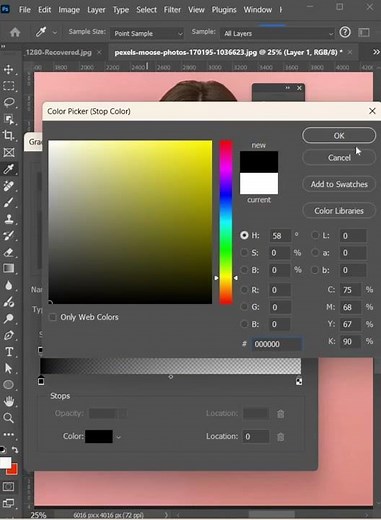Select the Hand tool
Viewport: 381px width, 520px height.
tap(9, 401)
